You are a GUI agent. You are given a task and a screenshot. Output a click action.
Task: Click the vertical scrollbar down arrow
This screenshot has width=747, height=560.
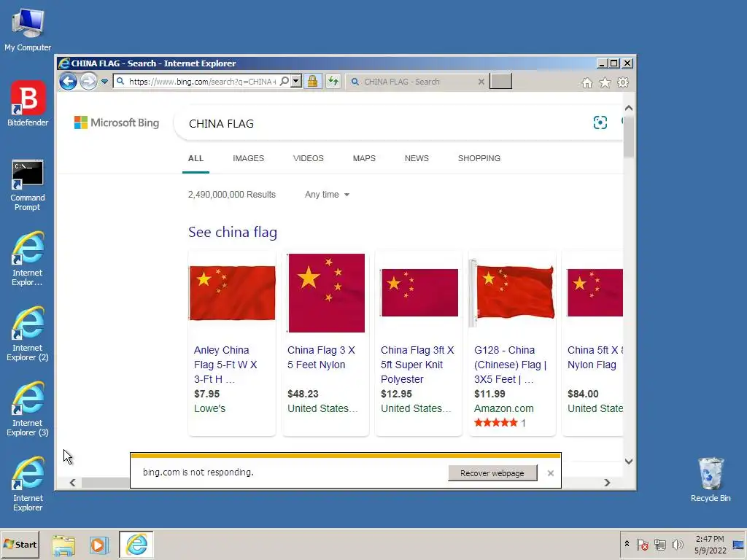tap(629, 462)
